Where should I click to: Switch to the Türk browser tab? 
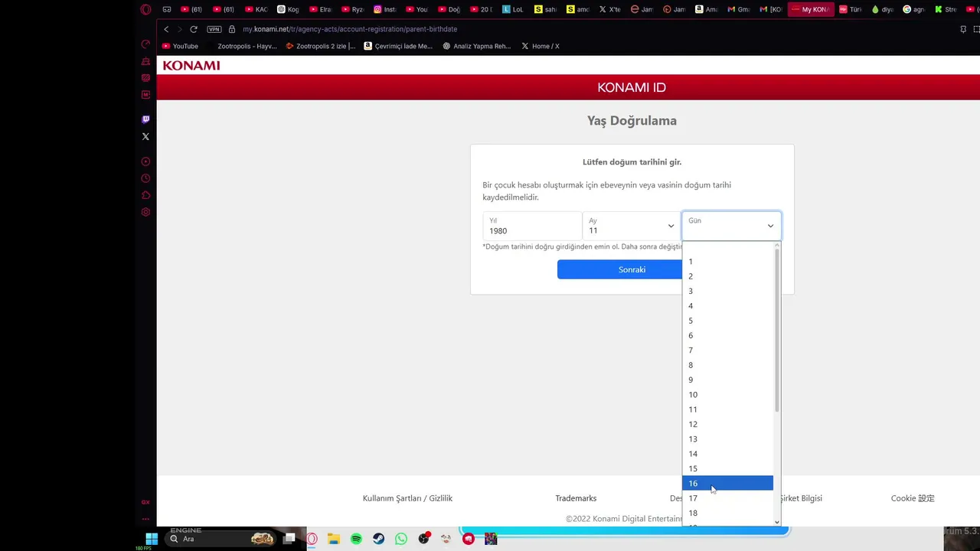(850, 9)
